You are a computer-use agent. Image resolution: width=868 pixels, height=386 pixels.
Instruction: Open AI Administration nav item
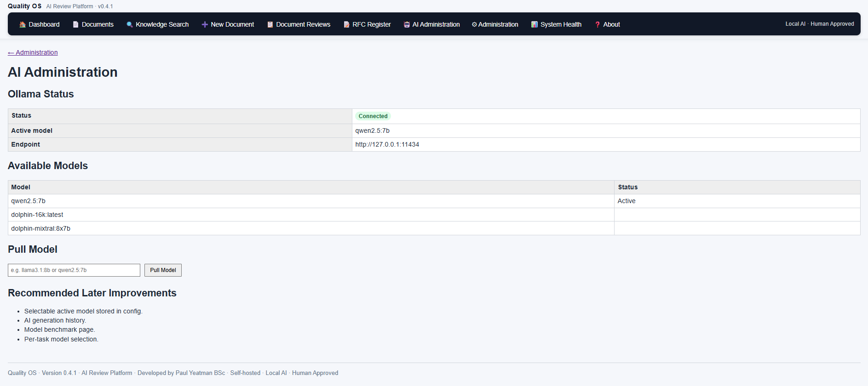tap(432, 24)
